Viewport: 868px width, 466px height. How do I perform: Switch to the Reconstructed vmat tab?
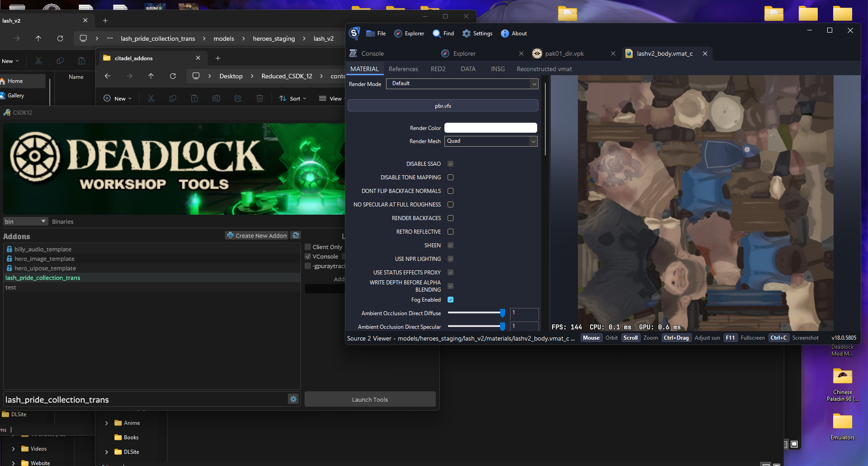tap(544, 69)
